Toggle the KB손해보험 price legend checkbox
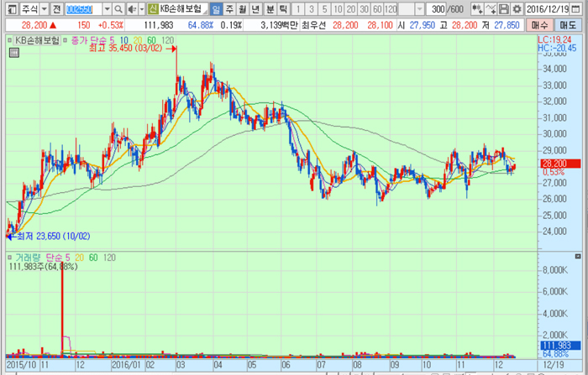This screenshot has height=375, width=588. (x=9, y=39)
